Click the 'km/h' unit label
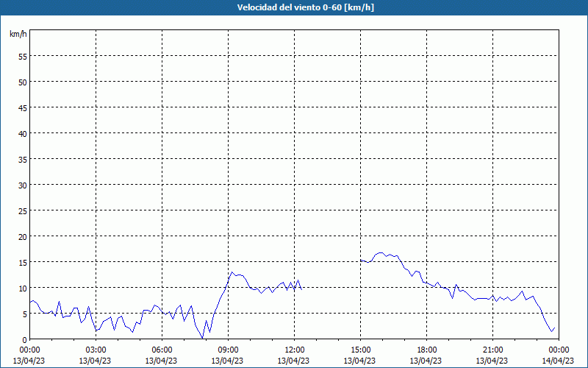The width and height of the screenshot is (588, 368). (18, 34)
